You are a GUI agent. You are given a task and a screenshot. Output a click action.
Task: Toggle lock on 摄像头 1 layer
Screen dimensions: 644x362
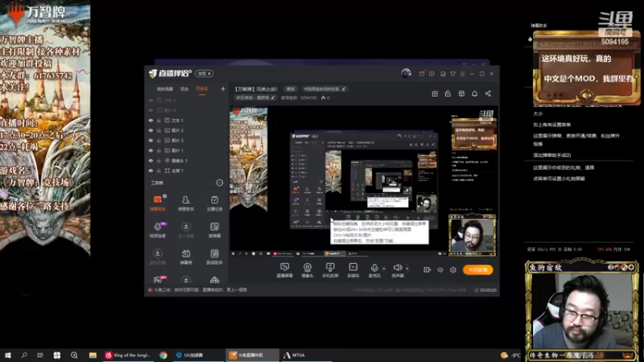point(159,160)
